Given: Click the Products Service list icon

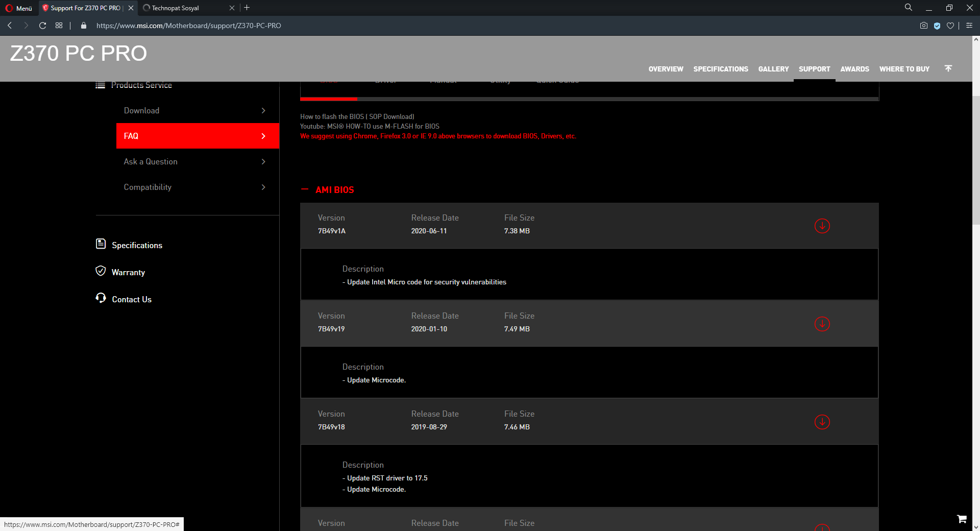Looking at the screenshot, I should [101, 85].
